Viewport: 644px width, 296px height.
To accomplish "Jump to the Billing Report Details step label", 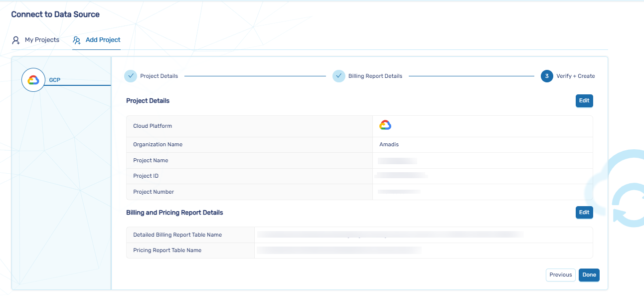I will coord(375,76).
